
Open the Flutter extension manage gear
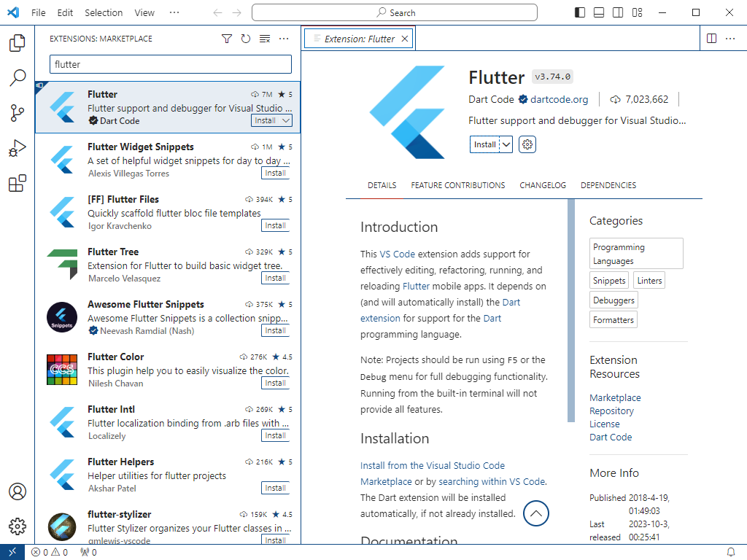coord(527,144)
